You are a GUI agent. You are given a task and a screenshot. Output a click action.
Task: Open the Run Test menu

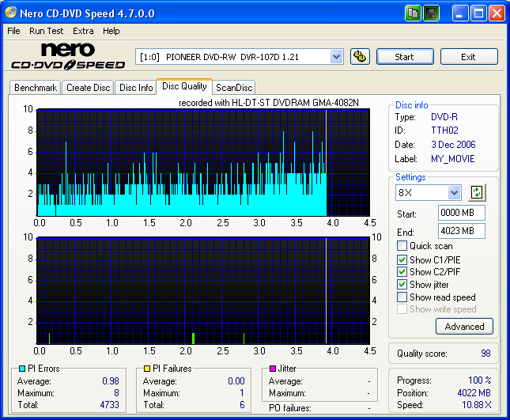[46, 31]
